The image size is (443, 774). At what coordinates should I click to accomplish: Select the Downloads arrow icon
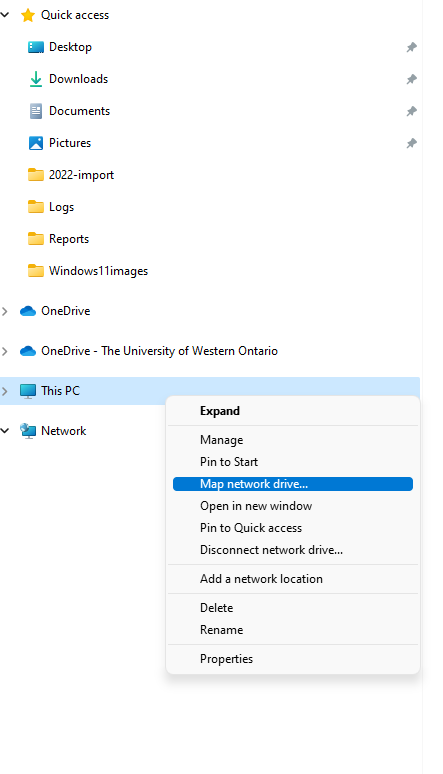coord(36,79)
